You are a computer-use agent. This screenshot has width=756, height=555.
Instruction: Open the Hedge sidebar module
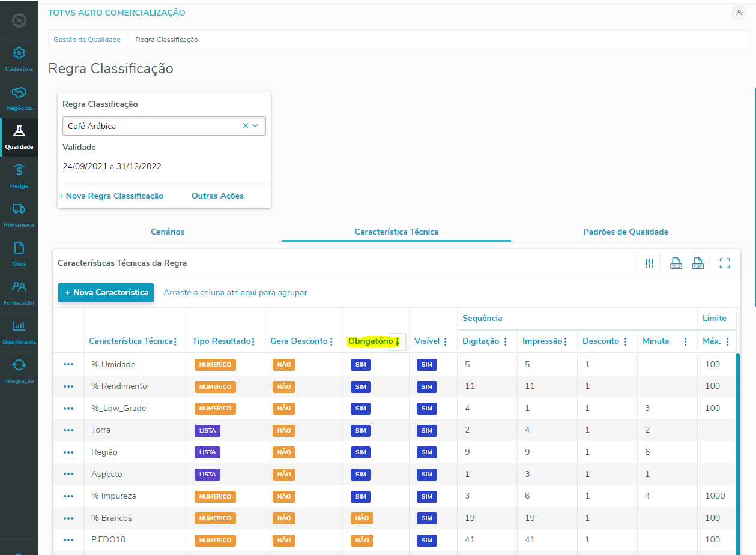[x=19, y=176]
